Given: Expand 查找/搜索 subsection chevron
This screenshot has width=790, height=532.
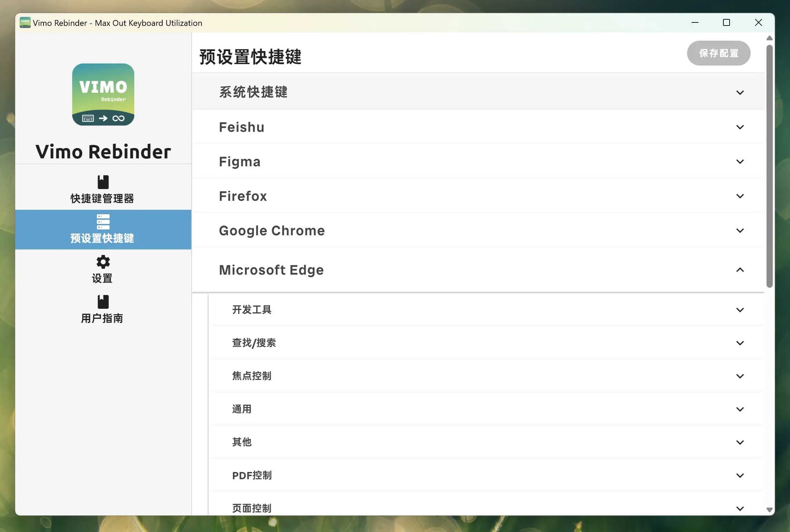Looking at the screenshot, I should click(740, 343).
